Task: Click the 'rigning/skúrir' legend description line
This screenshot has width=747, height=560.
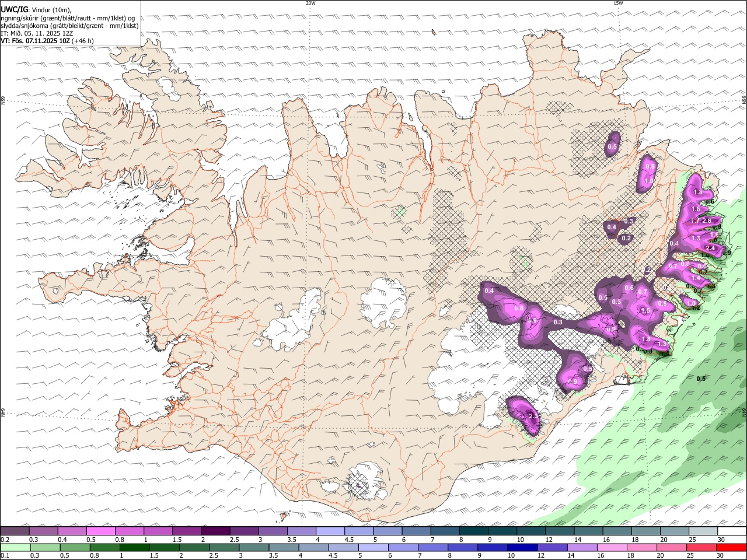Action: (x=68, y=18)
